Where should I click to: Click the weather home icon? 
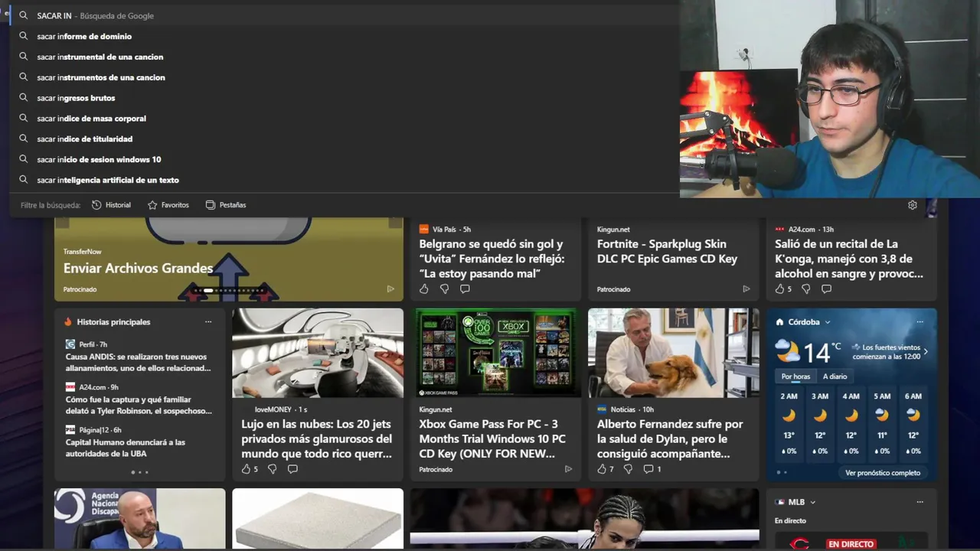coord(779,322)
